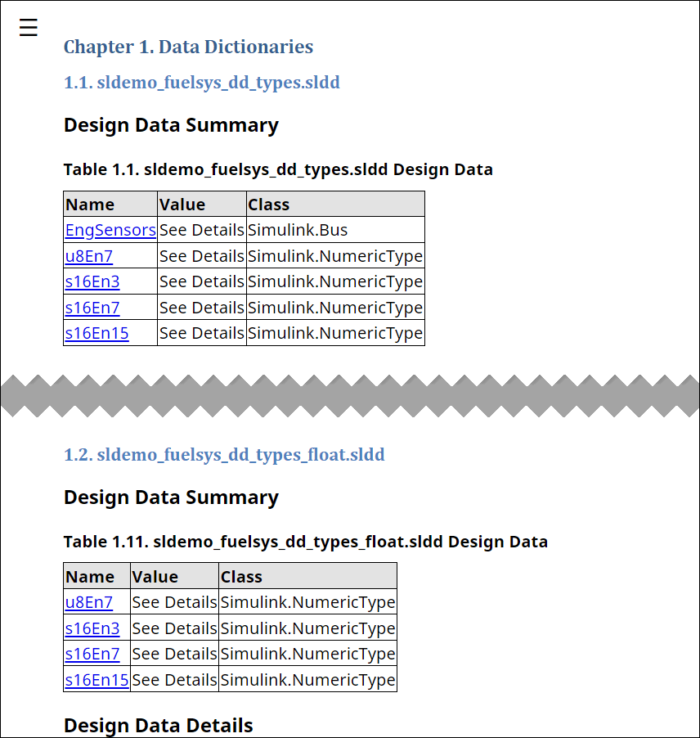Click the Table 1.1 caption text
The image size is (700, 738).
[278, 169]
